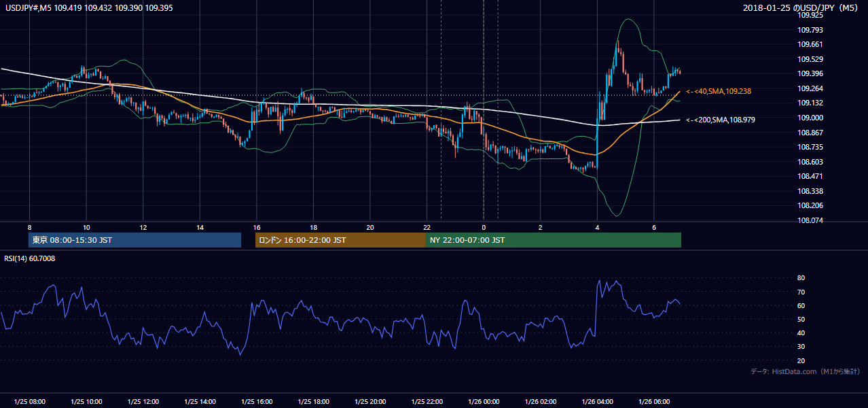The width and height of the screenshot is (868, 408).
Task: Click price axis value 109.132
Action: click(810, 103)
